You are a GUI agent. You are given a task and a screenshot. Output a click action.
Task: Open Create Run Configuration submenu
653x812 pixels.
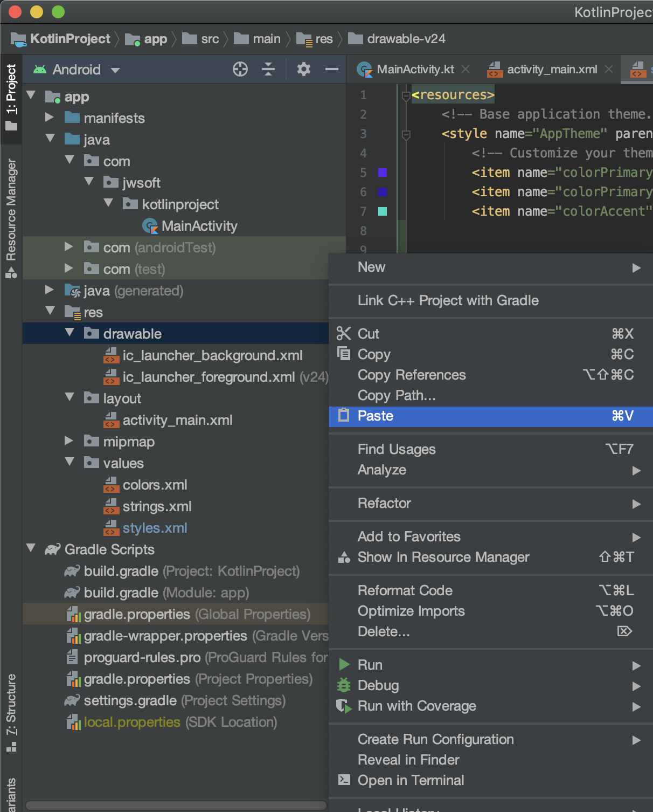[x=490, y=739]
